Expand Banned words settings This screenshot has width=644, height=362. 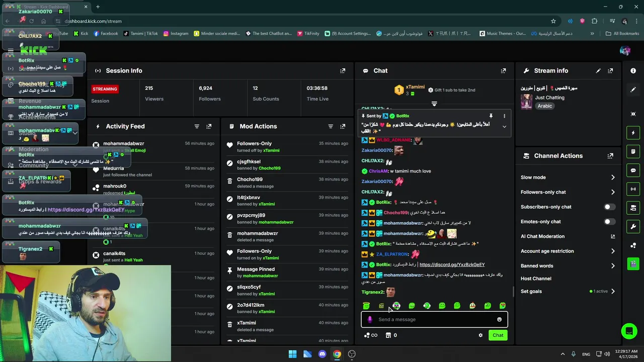pyautogui.click(x=613, y=266)
